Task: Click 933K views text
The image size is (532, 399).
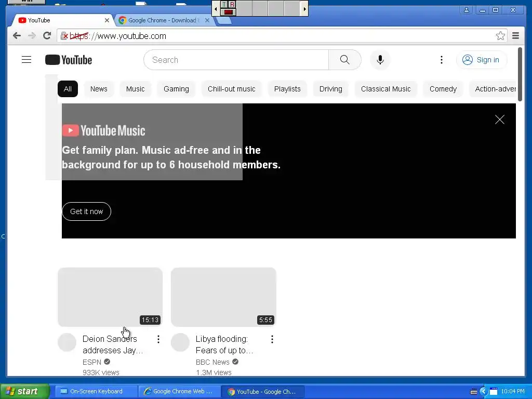Action: [x=101, y=372]
